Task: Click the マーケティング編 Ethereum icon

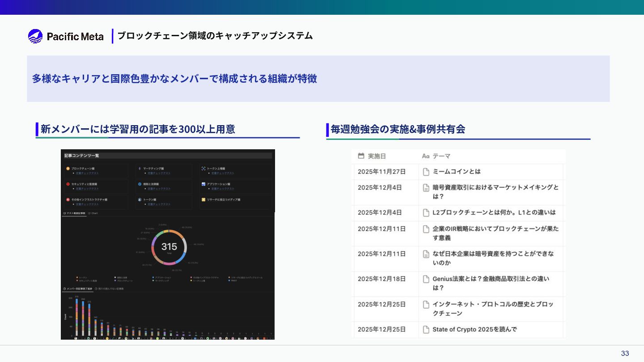Action: coord(140,168)
